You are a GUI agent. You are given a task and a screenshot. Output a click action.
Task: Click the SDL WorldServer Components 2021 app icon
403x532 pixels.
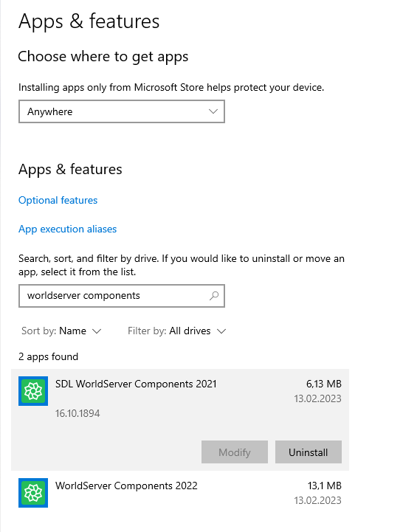tap(33, 391)
